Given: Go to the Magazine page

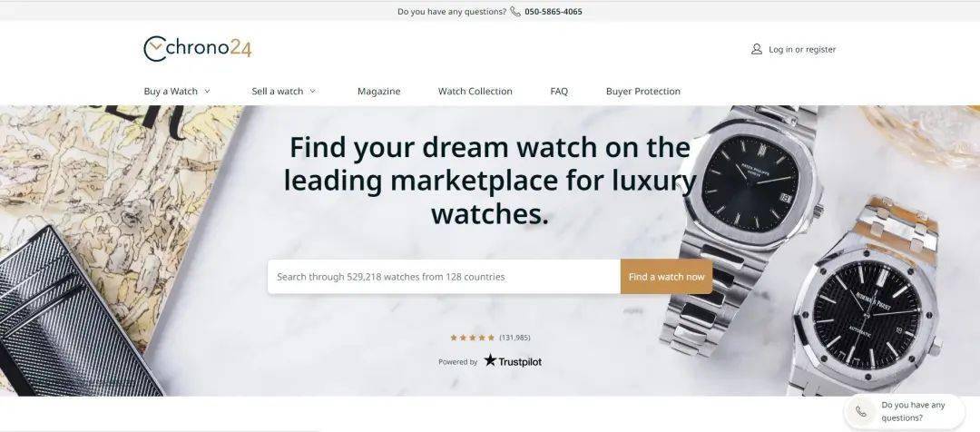Looking at the screenshot, I should click(378, 92).
